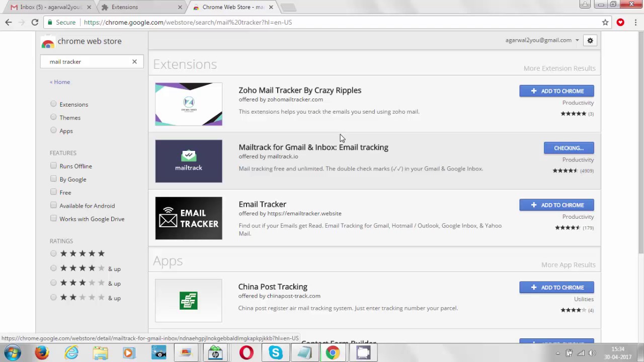Select the Apps filter radio button

[x=53, y=130]
